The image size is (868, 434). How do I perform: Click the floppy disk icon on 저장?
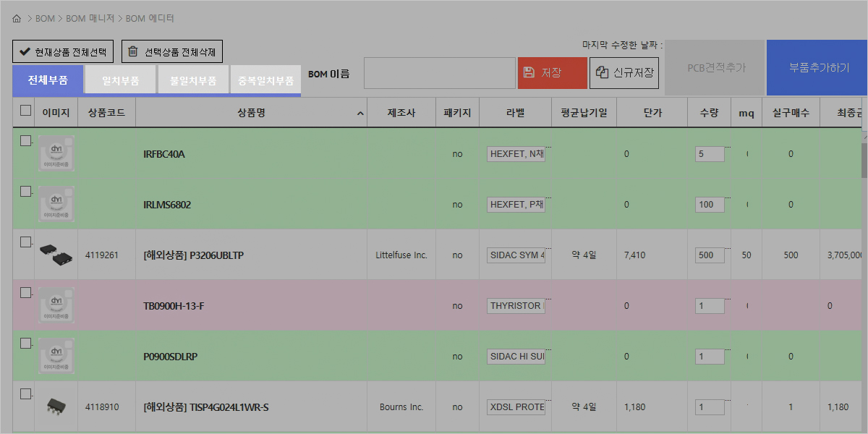(529, 72)
